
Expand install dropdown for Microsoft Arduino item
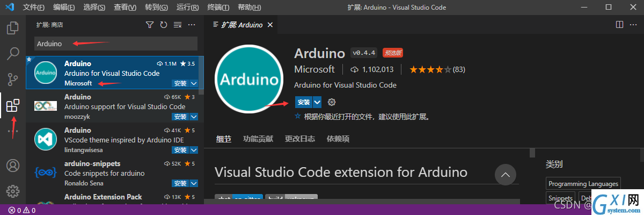click(x=194, y=83)
